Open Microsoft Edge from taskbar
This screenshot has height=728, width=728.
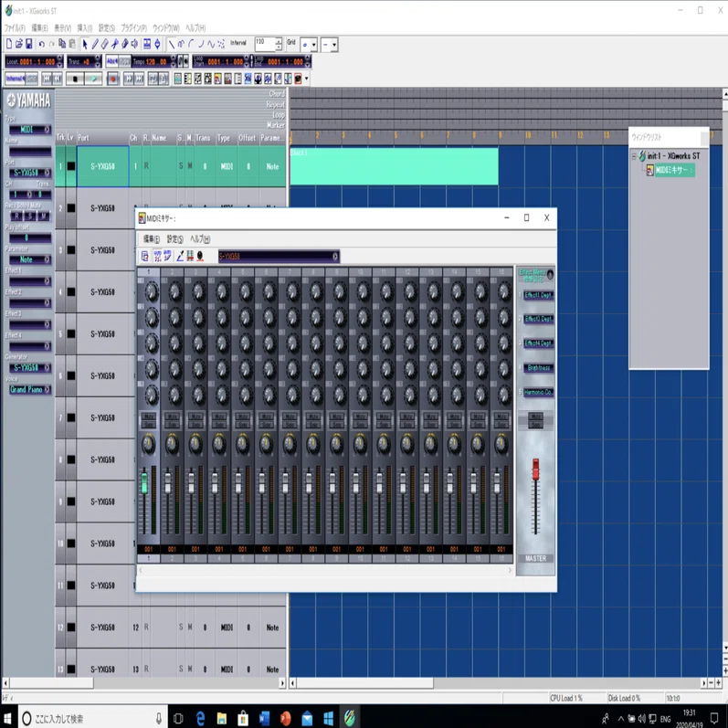pyautogui.click(x=200, y=719)
